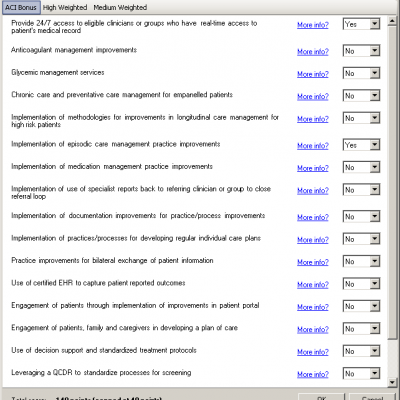The height and width of the screenshot is (400, 400).
Task: Open dropdown for developing regular individual care plans
Action: (x=362, y=239)
